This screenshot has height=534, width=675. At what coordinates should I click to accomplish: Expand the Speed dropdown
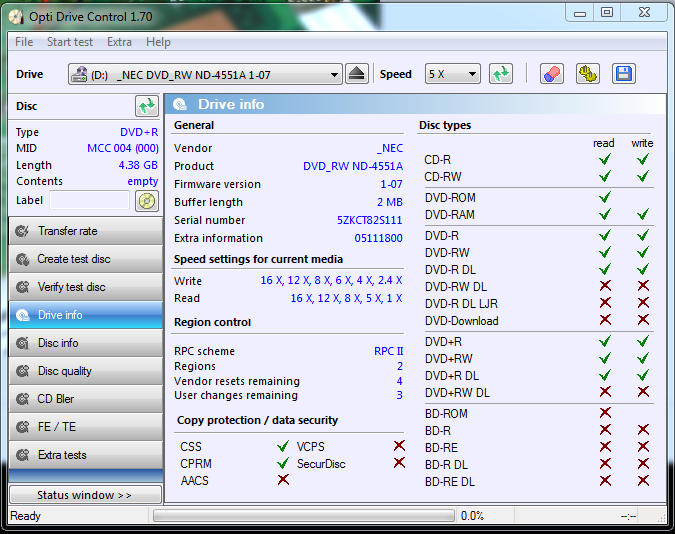453,74
